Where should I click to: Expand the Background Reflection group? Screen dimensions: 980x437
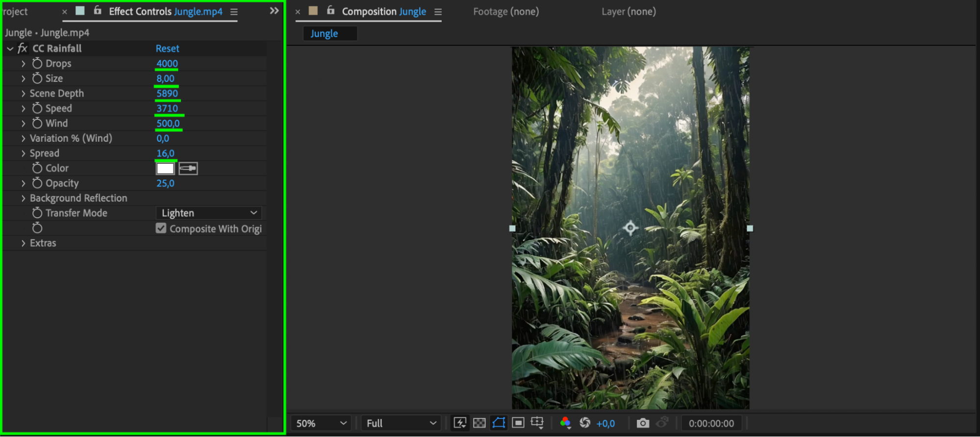[x=23, y=198]
